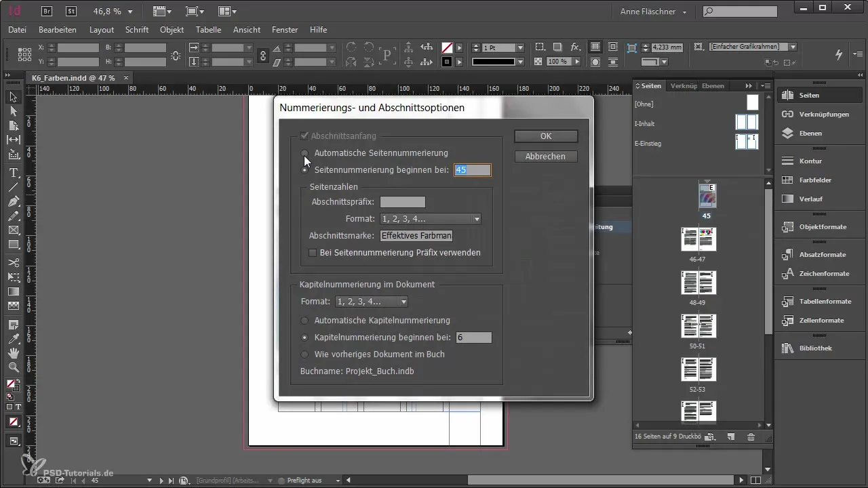Click the quick apply lightning icon
868x488 pixels.
pyautogui.click(x=839, y=54)
